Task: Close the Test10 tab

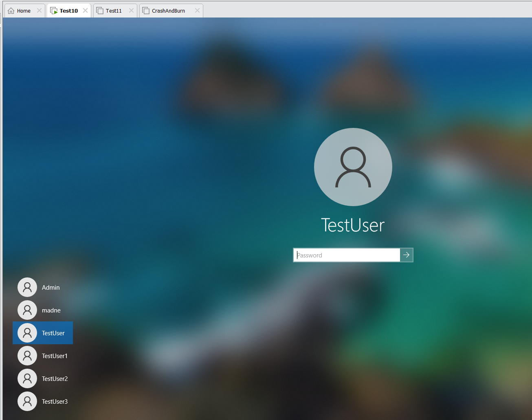Action: (x=85, y=11)
